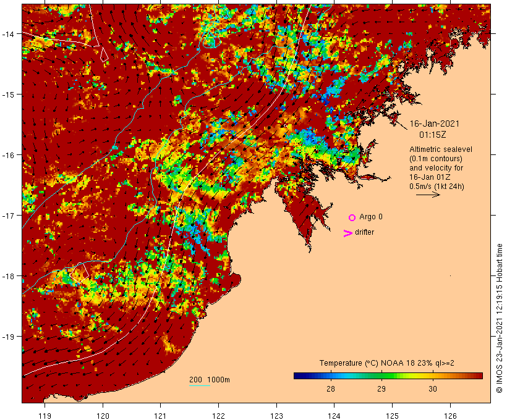
Task: Click the 'Altimetric sealevel' text
Action: (441, 149)
